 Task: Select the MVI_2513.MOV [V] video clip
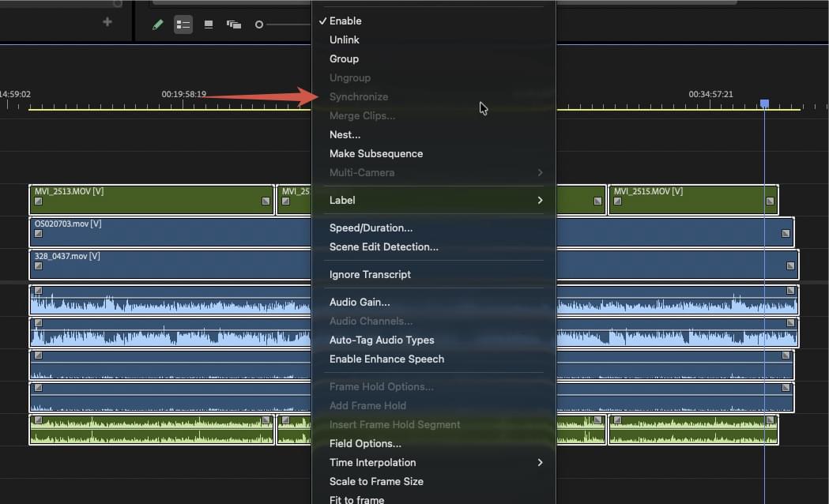coord(152,200)
